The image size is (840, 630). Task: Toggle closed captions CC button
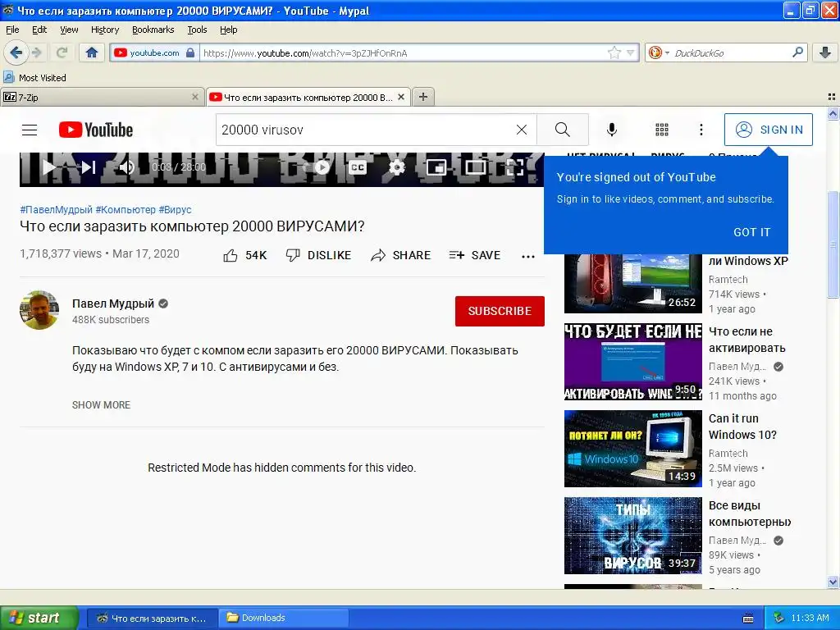[x=358, y=167]
